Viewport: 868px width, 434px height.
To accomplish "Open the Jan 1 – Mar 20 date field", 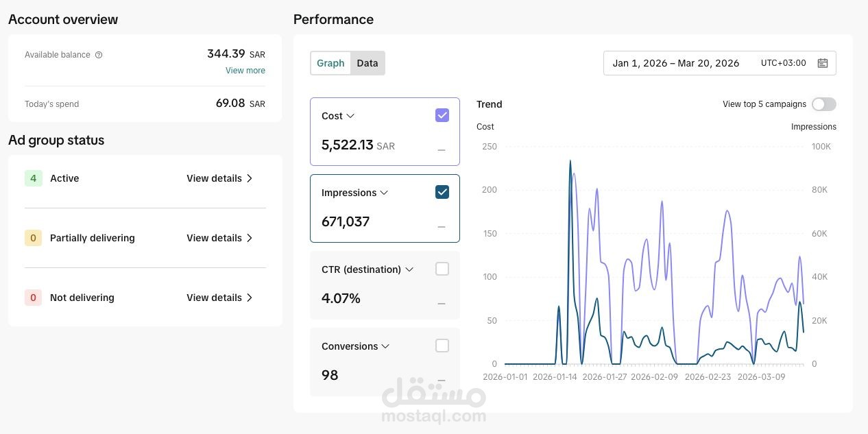I will point(720,63).
